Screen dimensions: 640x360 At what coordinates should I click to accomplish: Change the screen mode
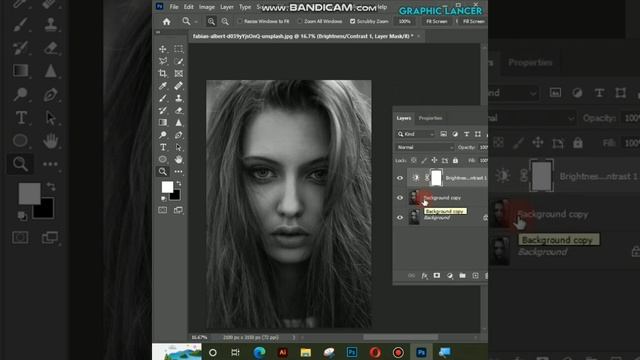point(178,210)
